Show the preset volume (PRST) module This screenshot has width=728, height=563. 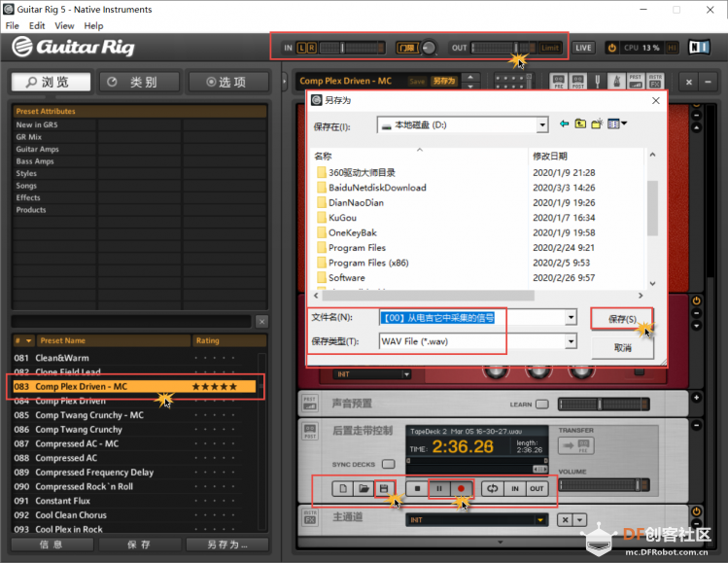click(x=636, y=82)
